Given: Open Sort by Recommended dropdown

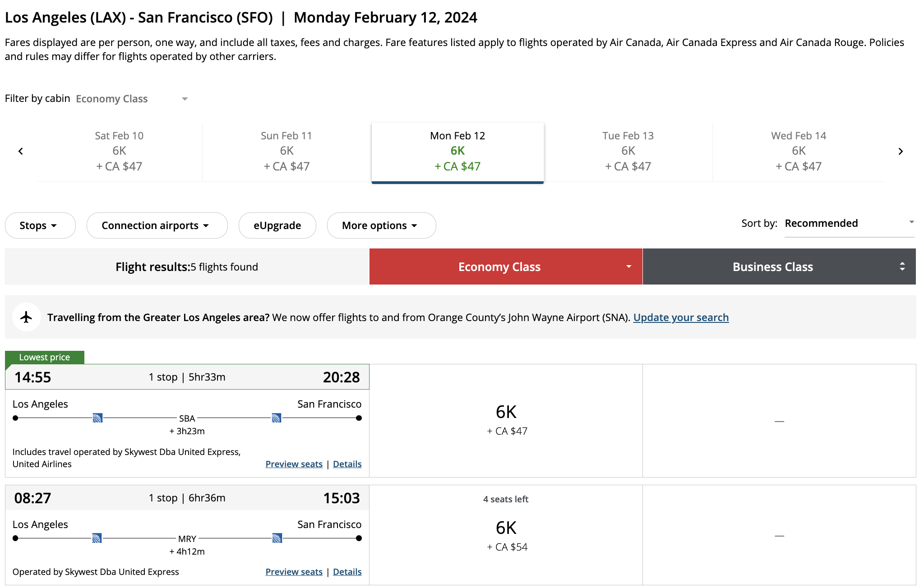Looking at the screenshot, I should tap(849, 223).
